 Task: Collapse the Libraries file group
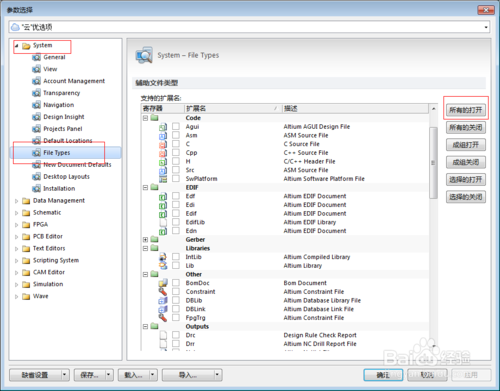click(x=145, y=248)
